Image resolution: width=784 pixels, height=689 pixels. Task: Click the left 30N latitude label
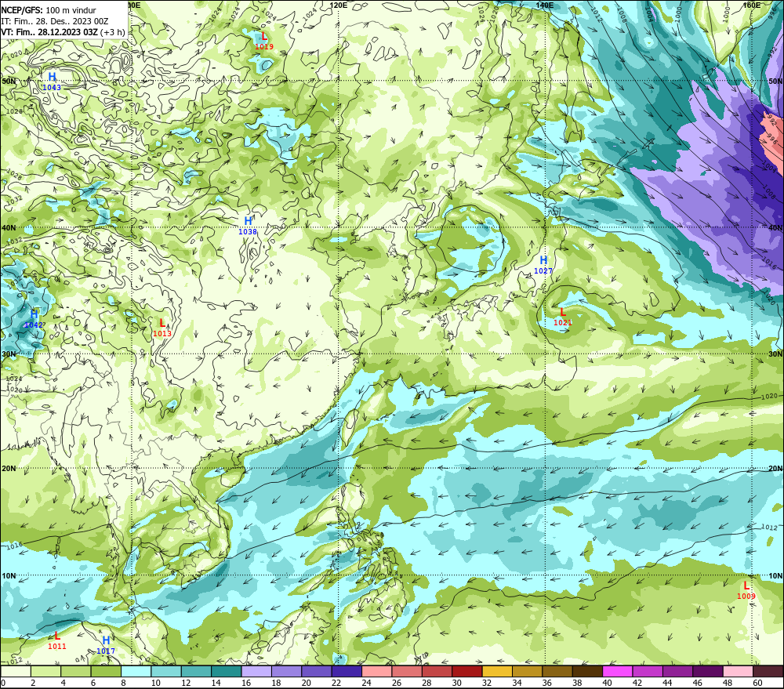[9, 354]
